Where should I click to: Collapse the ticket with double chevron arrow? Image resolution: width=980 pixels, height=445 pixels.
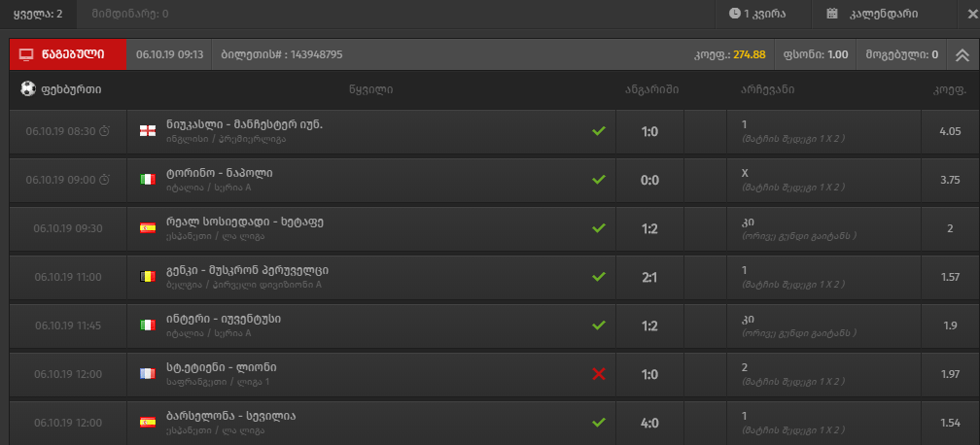coord(962,54)
